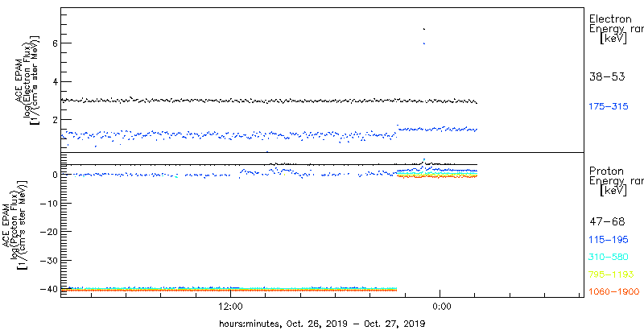
Task: Click the 47-68 proton energy legend label
Action: point(607,222)
